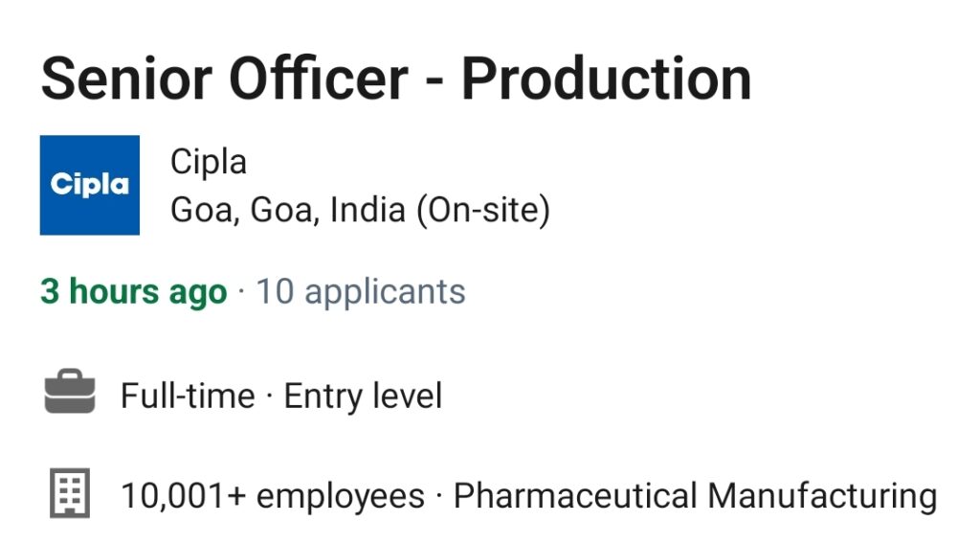
Task: Click the office building company-size icon
Action: [70, 492]
